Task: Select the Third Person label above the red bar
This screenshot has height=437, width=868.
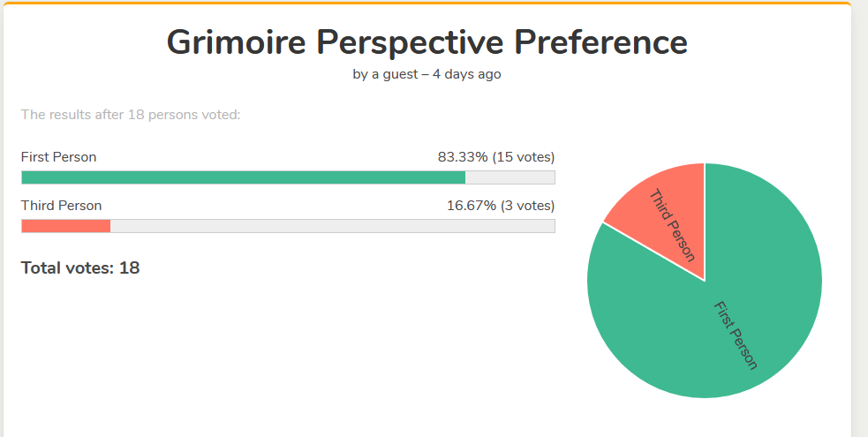Action: pos(61,206)
